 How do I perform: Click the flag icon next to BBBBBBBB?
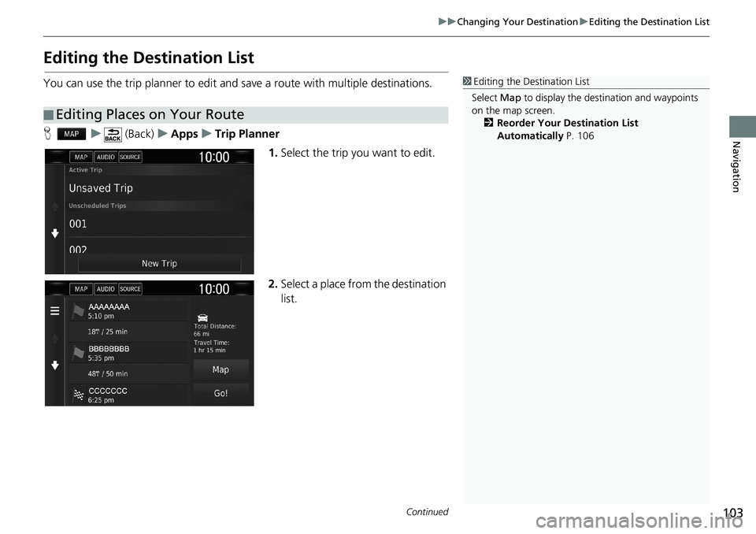tap(78, 354)
